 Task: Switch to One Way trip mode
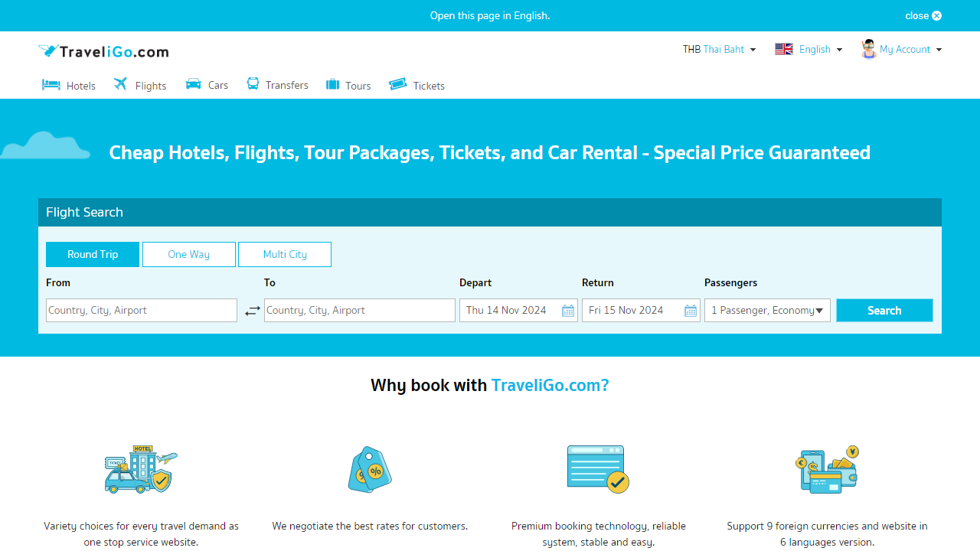click(188, 254)
